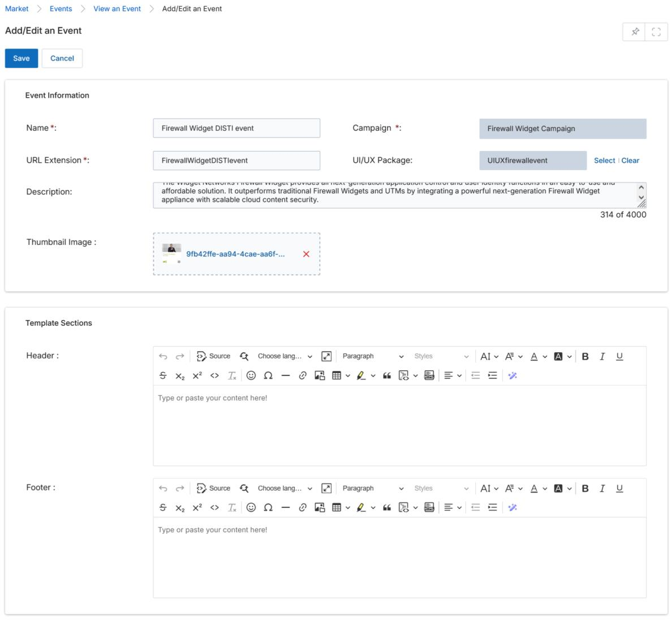Click into the Header content area

tap(399, 425)
